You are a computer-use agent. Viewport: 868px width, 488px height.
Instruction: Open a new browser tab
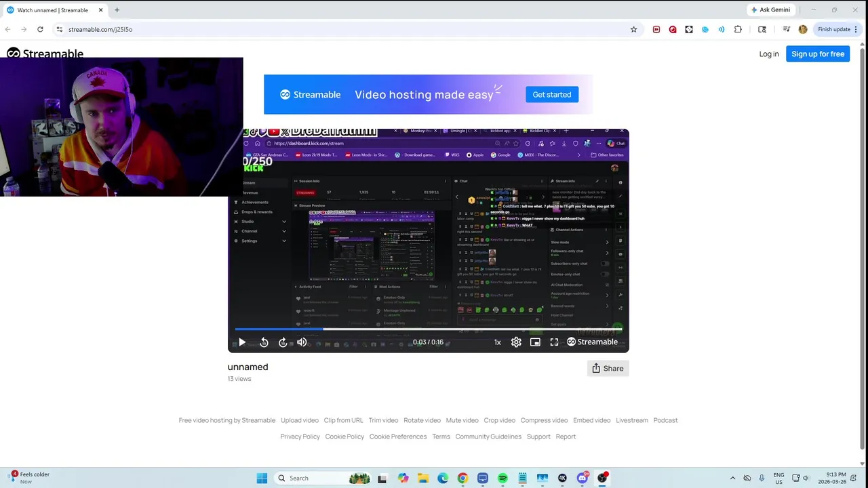coord(117,10)
